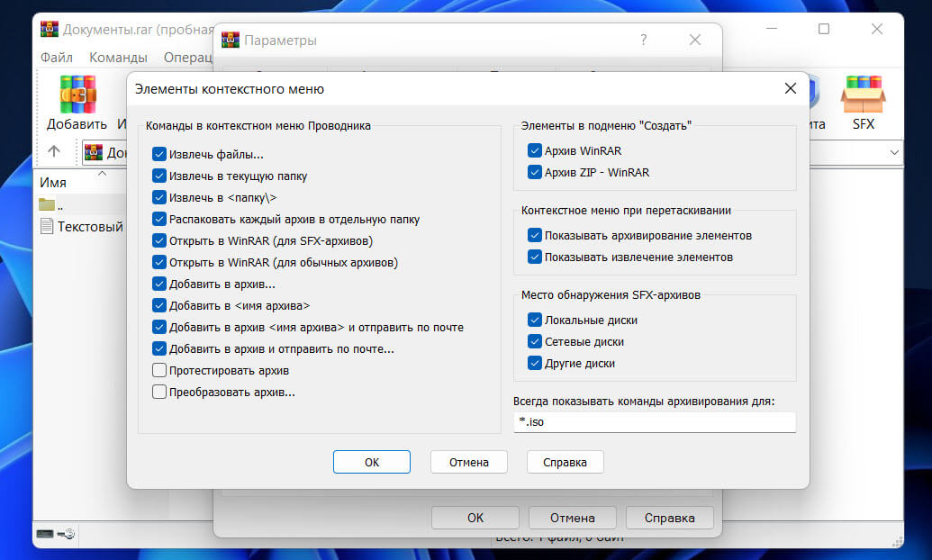This screenshot has width=932, height=560.
Task: Click OK in the Параметры dialog
Action: tap(475, 518)
